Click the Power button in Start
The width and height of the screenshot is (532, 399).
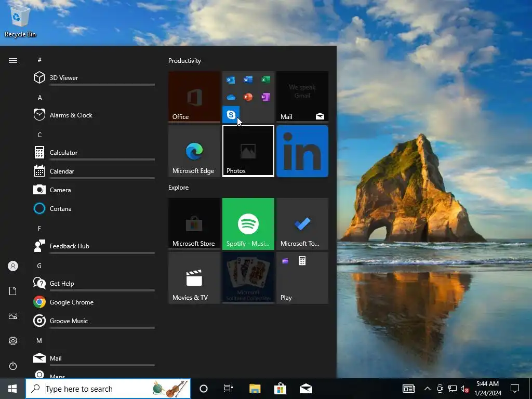(13, 366)
